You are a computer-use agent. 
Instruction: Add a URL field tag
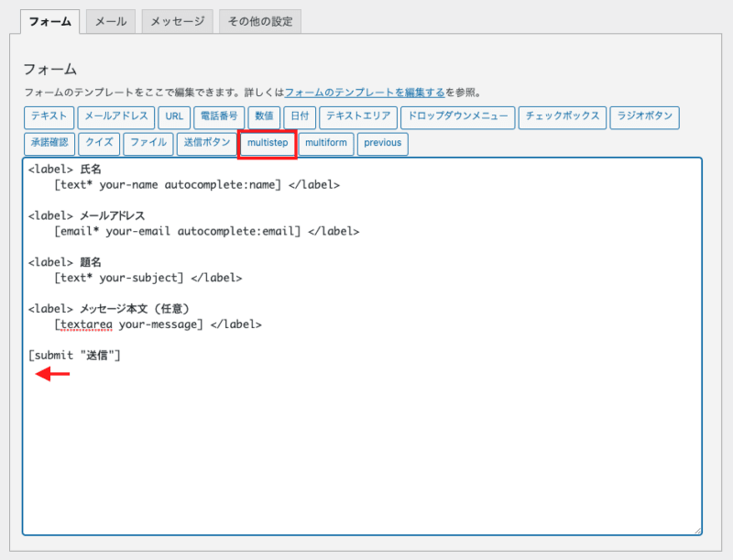tap(173, 116)
